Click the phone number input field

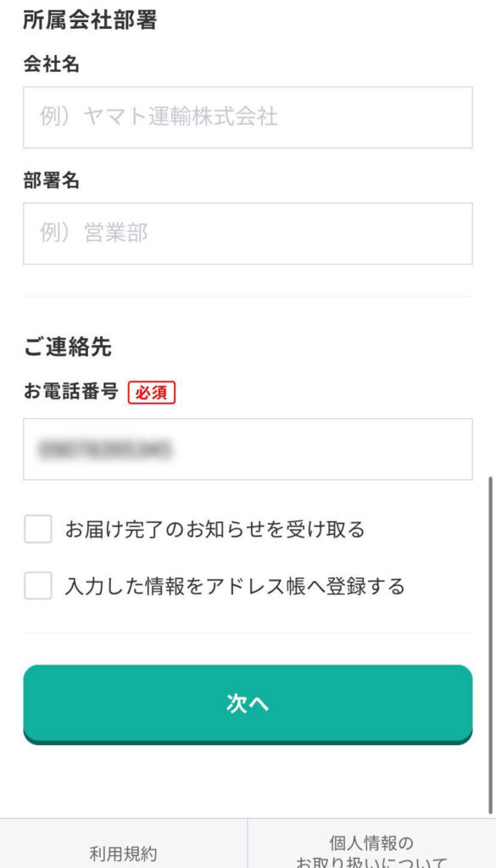coord(248,449)
